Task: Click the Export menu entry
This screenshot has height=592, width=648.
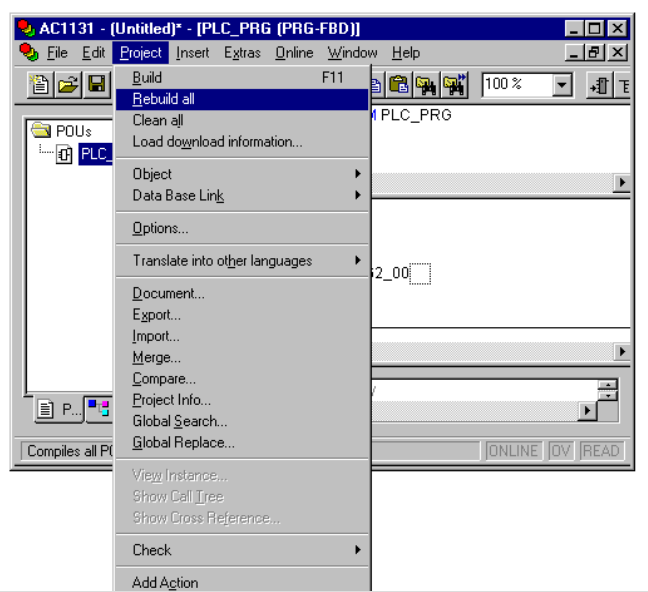Action: pyautogui.click(x=157, y=315)
